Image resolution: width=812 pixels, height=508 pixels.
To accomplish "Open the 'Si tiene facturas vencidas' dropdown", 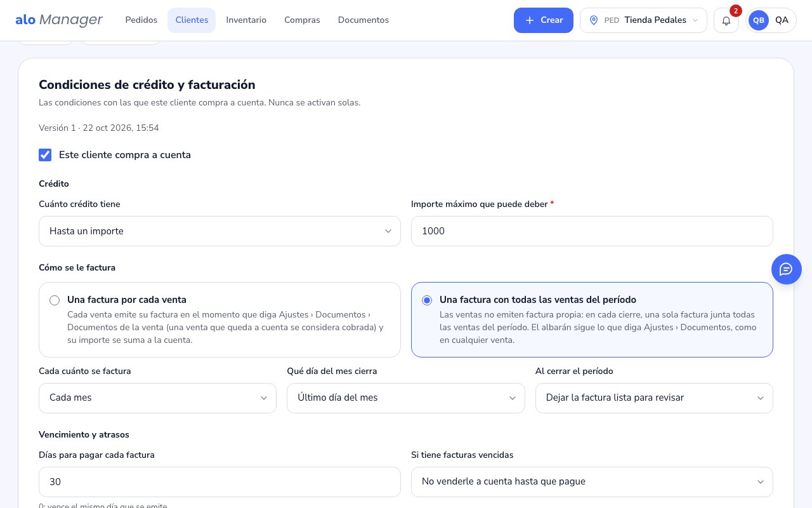I will pos(592,482).
